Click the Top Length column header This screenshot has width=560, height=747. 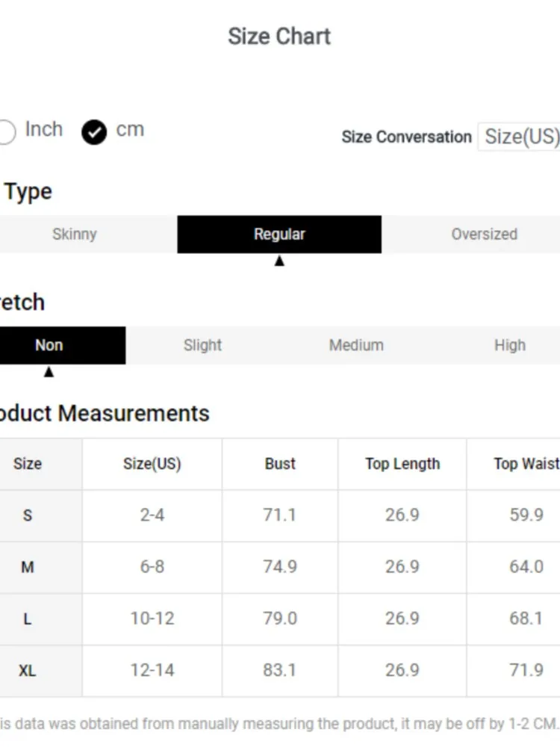coord(402,464)
